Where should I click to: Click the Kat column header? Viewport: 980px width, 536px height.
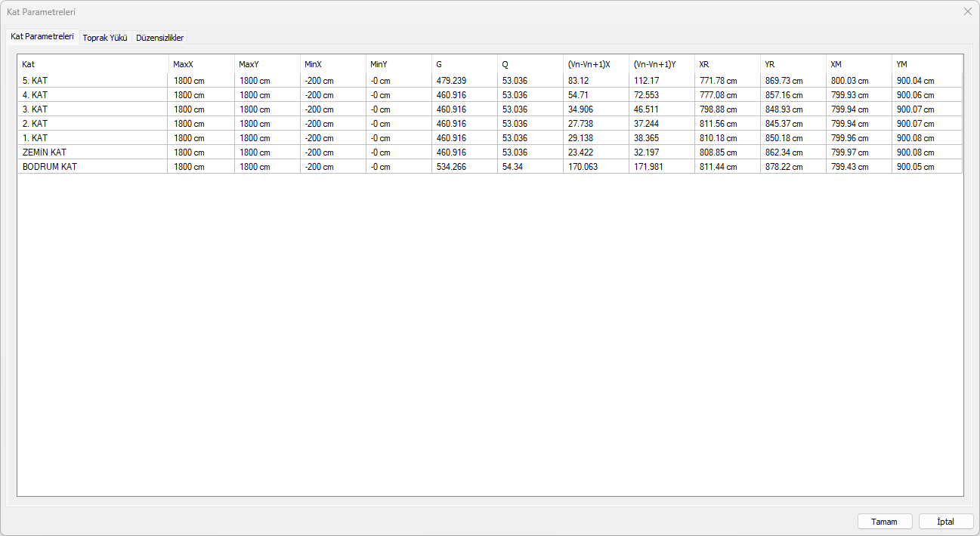pyautogui.click(x=93, y=64)
